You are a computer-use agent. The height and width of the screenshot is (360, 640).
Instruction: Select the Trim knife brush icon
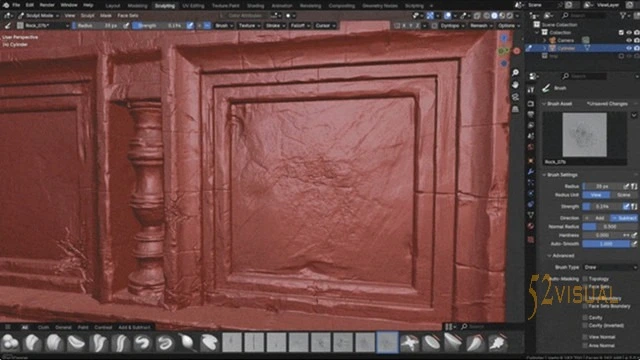475,342
